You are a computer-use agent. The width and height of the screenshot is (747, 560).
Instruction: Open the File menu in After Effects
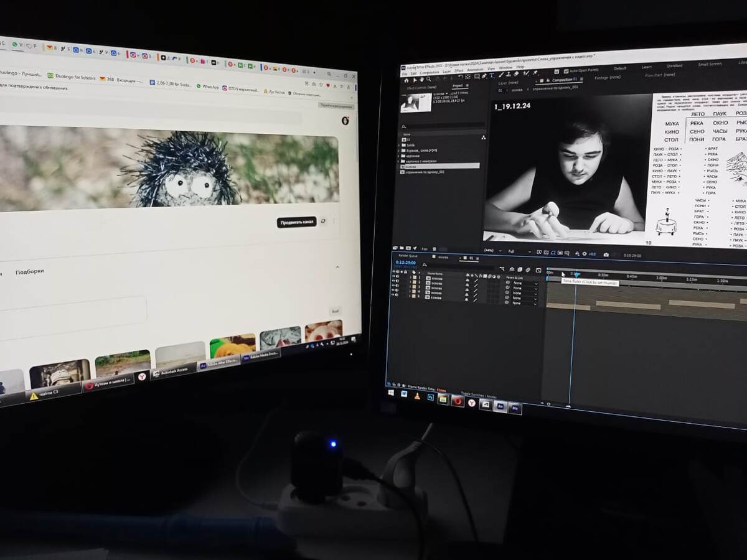pos(405,73)
